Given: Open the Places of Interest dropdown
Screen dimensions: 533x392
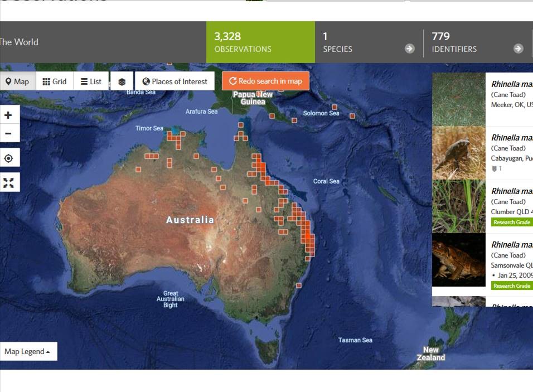Looking at the screenshot, I should (175, 81).
